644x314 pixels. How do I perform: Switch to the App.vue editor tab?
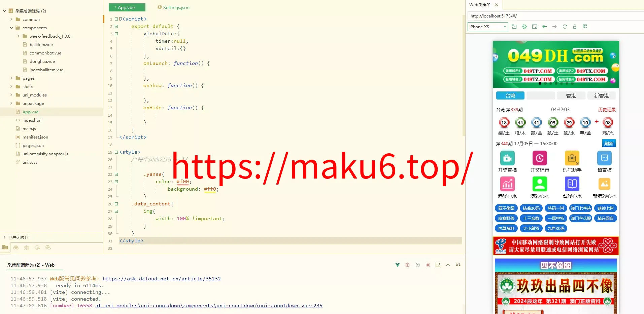pos(127,7)
